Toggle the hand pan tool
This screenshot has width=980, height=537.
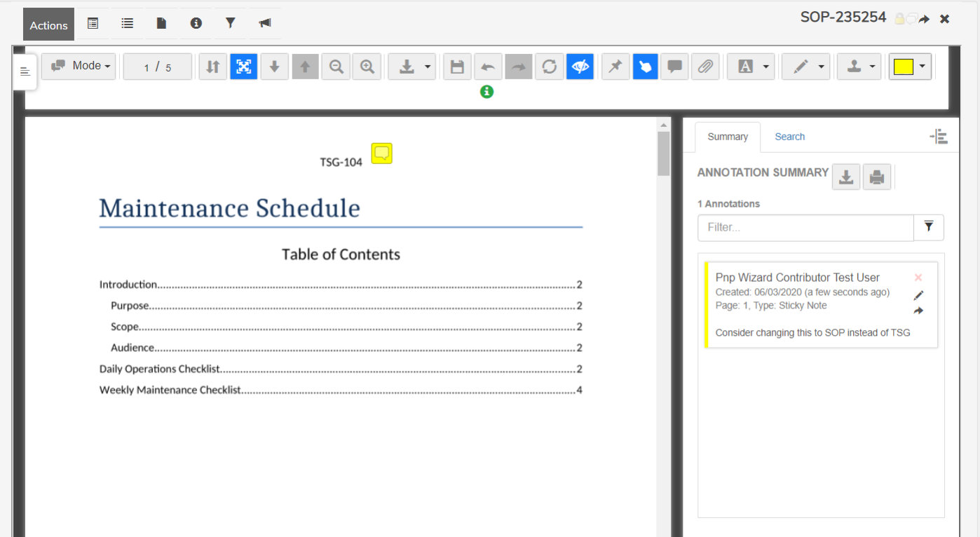pyautogui.click(x=645, y=67)
